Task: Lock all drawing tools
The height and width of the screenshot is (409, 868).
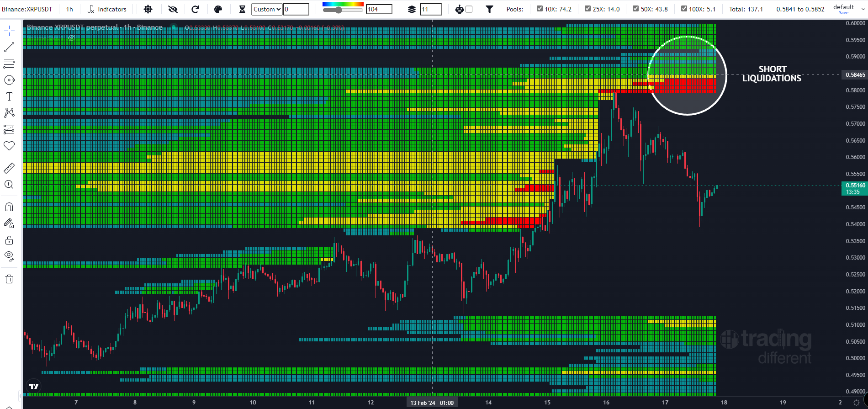Action: 9,240
